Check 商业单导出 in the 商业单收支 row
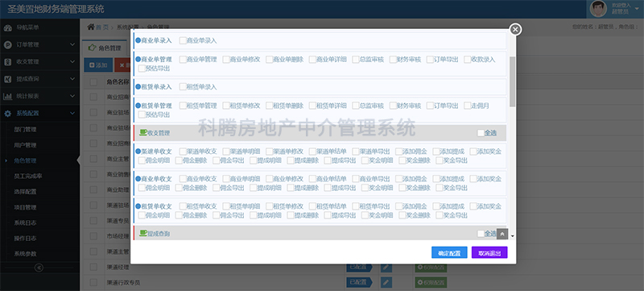Screen dimensions: 644x291 (356, 179)
